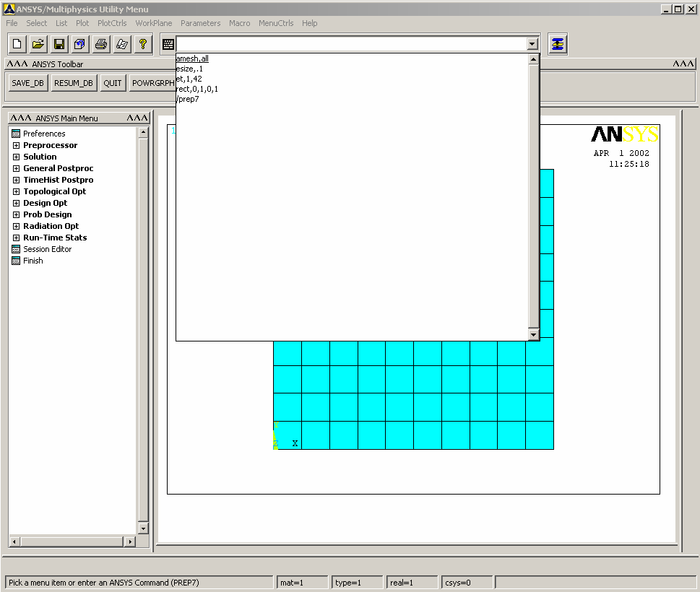
Task: Expand the General Postproc tree node
Action: pyautogui.click(x=16, y=169)
